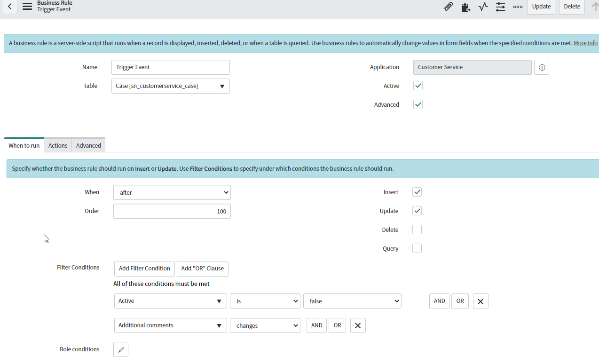
Task: Go back using the left chevron
Action: [x=10, y=7]
